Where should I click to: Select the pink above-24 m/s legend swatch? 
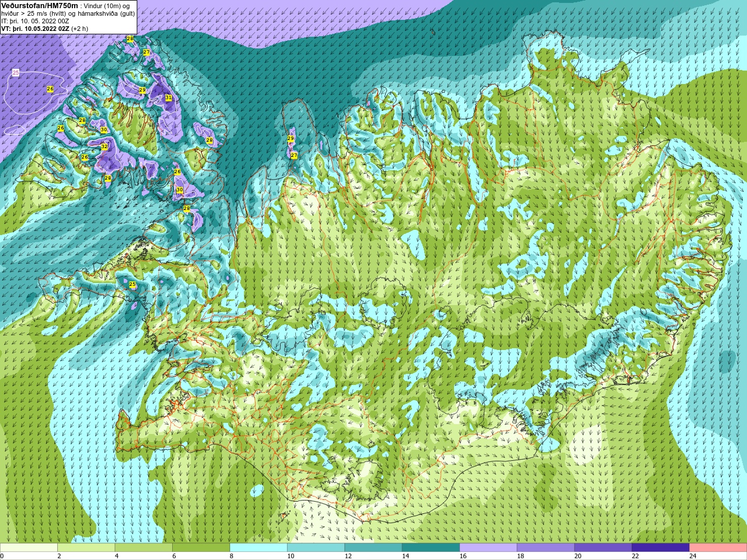pyautogui.click(x=718, y=548)
